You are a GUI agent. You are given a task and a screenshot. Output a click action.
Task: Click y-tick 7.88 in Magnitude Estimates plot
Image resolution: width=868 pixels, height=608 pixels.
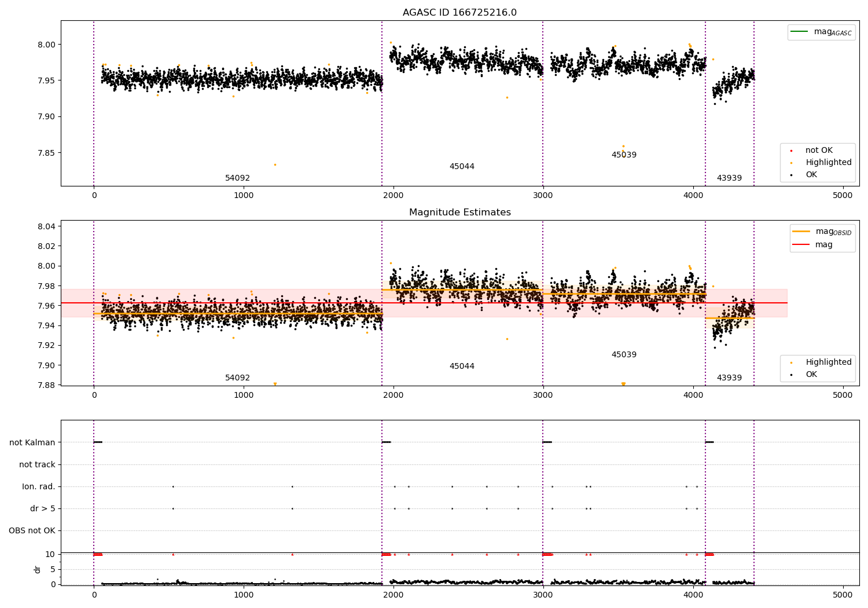46,385
